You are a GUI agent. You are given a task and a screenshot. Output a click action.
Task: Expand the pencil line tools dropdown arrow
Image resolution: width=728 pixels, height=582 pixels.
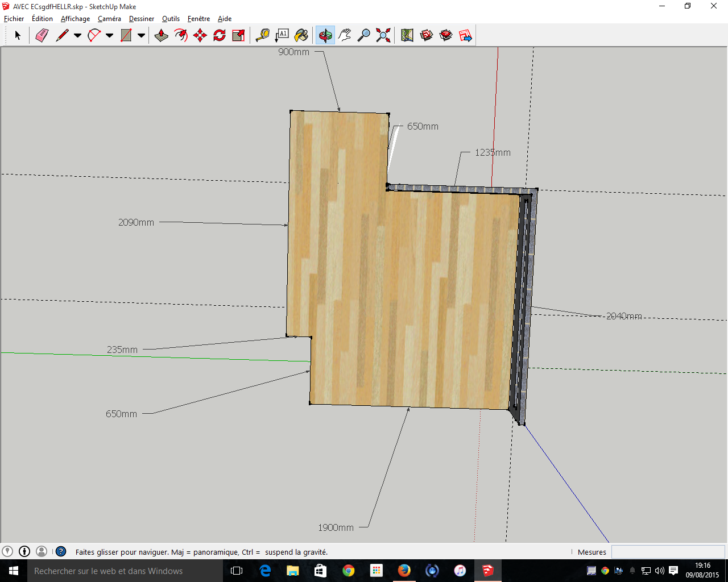click(x=77, y=35)
